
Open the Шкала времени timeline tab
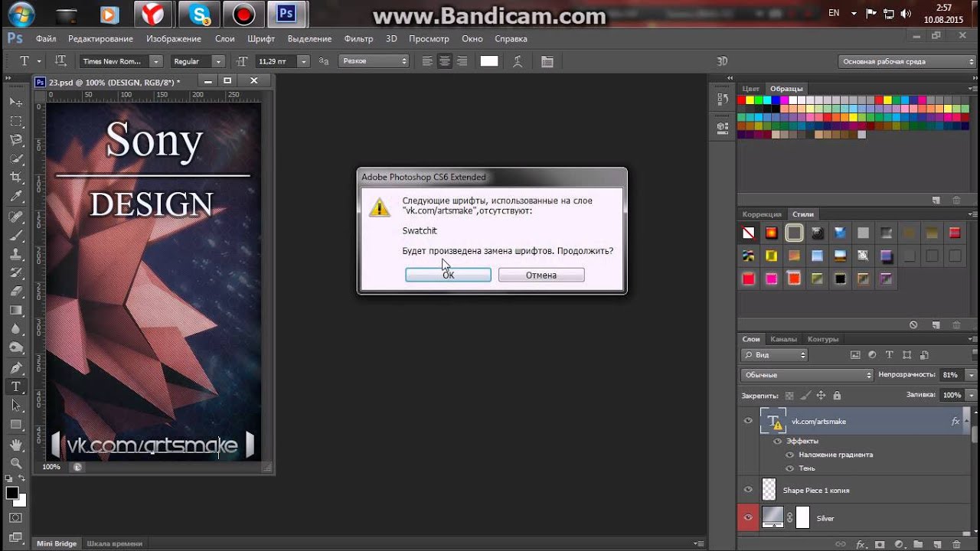tap(114, 543)
